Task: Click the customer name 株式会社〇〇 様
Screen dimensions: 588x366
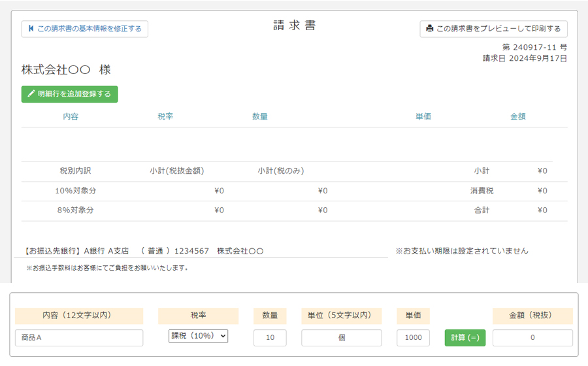Action: click(66, 70)
